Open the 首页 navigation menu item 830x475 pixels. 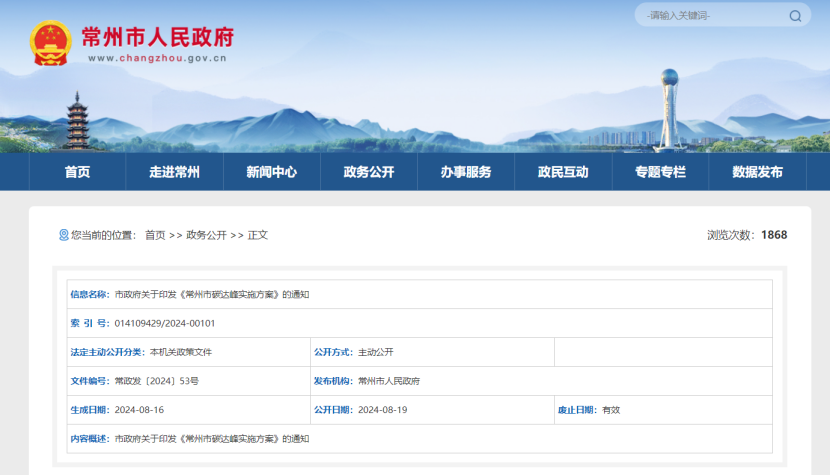pyautogui.click(x=77, y=172)
